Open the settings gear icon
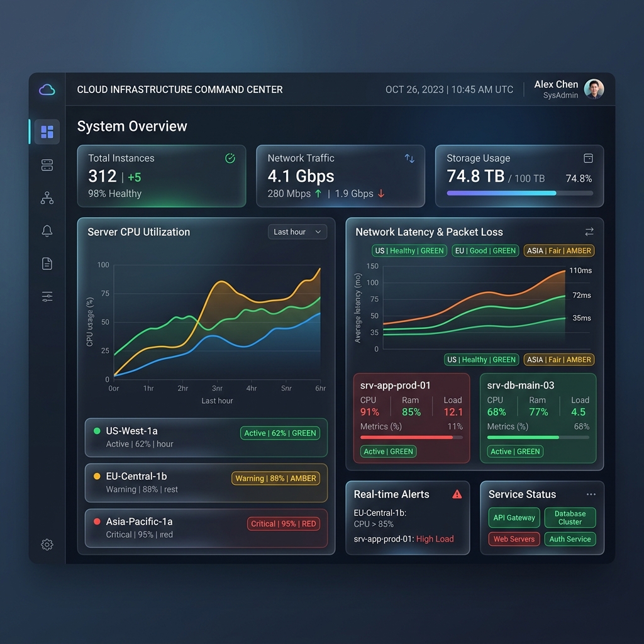 point(47,545)
